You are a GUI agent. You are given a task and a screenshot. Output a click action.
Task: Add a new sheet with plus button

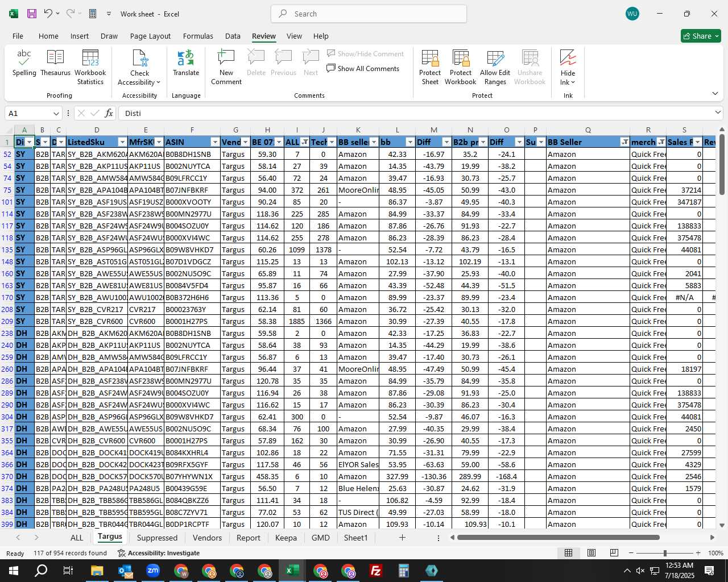pyautogui.click(x=402, y=537)
